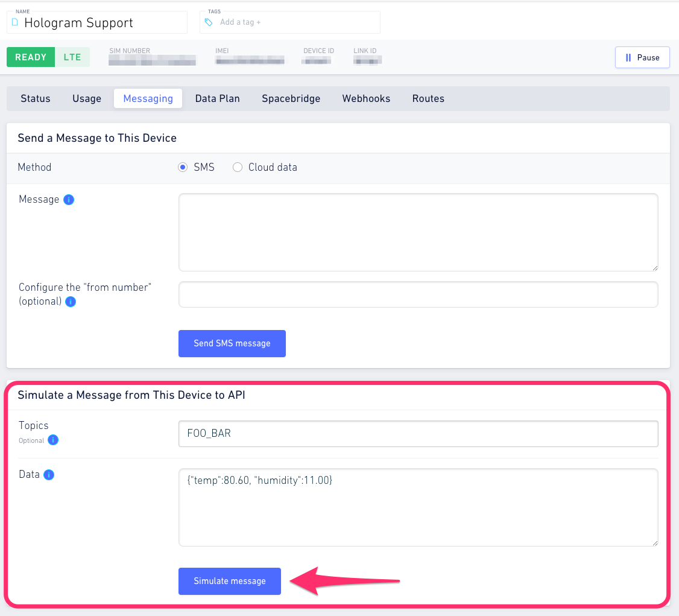Click the info icon next to Message
Viewport: 679px width, 616px height.
point(69,199)
